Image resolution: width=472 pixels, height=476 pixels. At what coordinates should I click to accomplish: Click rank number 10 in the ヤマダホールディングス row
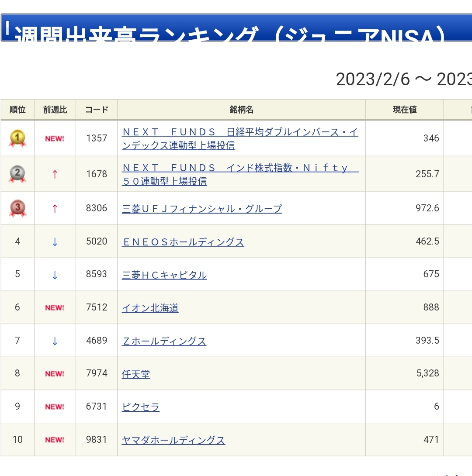click(17, 440)
